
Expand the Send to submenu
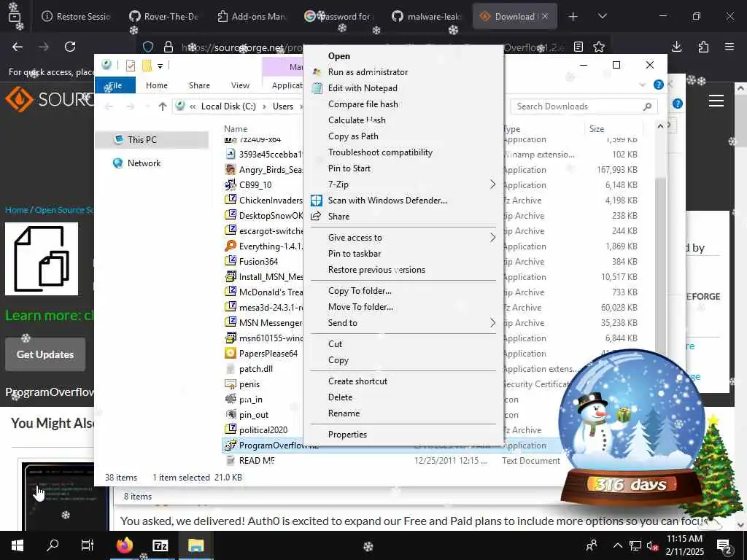click(x=403, y=323)
